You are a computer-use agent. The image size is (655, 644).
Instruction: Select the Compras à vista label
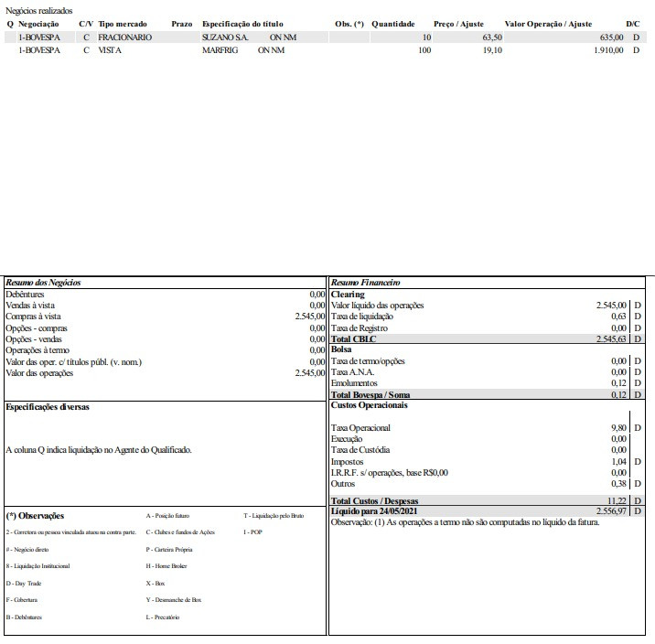tap(33, 317)
